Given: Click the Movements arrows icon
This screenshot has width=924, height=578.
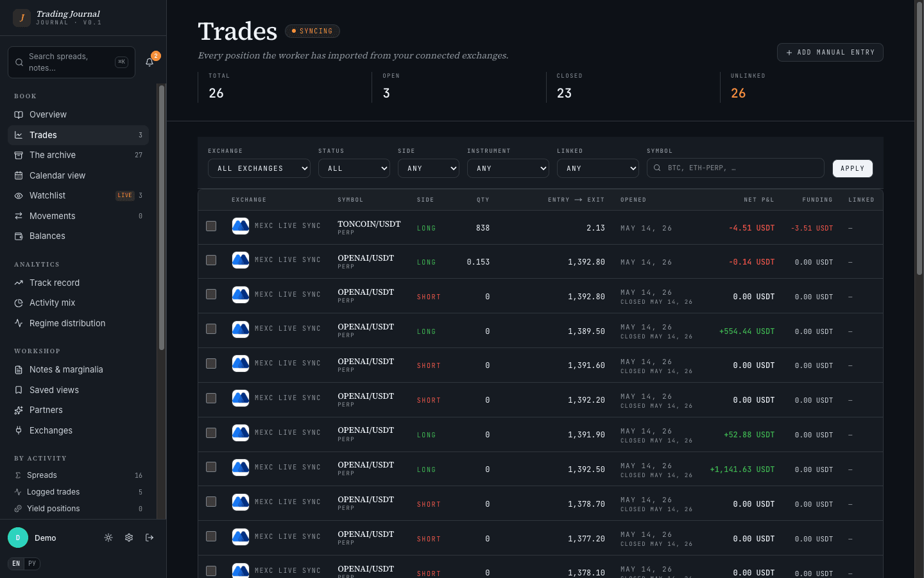Looking at the screenshot, I should click(19, 216).
